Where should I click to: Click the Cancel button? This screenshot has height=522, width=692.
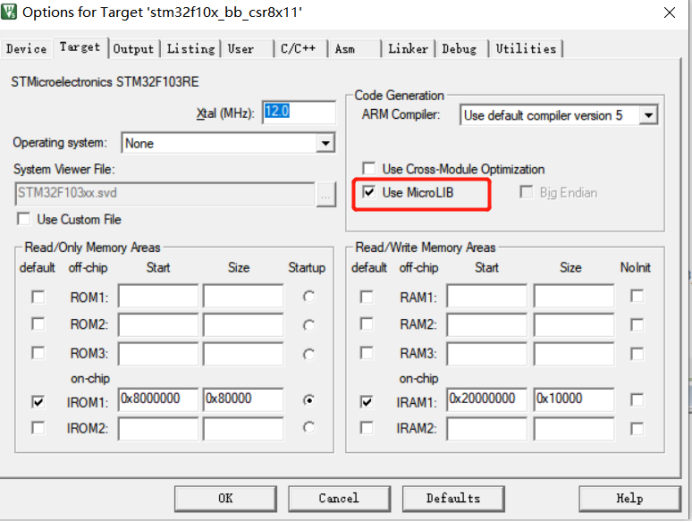click(339, 499)
